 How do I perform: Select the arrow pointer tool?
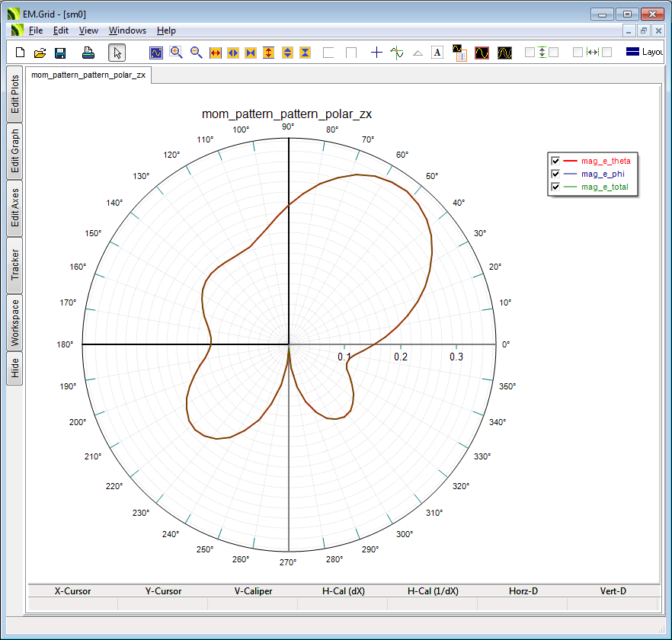click(117, 53)
